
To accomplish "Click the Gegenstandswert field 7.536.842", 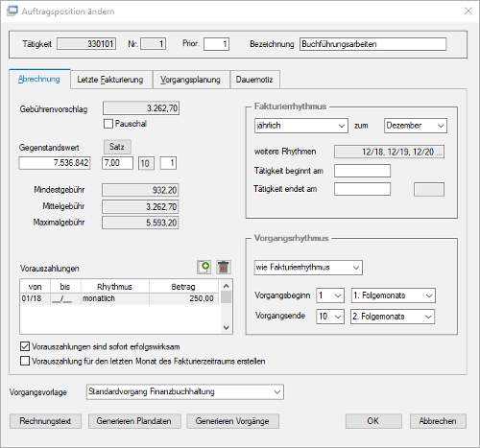I will [x=55, y=163].
